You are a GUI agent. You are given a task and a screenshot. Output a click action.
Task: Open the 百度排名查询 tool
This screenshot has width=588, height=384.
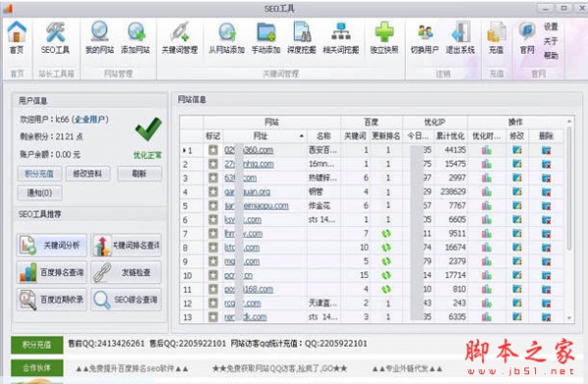coord(52,272)
